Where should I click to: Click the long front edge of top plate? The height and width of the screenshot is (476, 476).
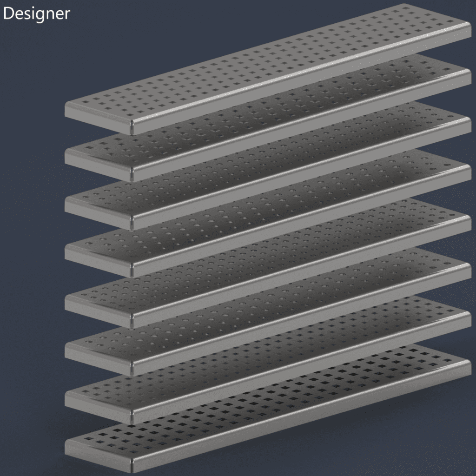[302, 76]
